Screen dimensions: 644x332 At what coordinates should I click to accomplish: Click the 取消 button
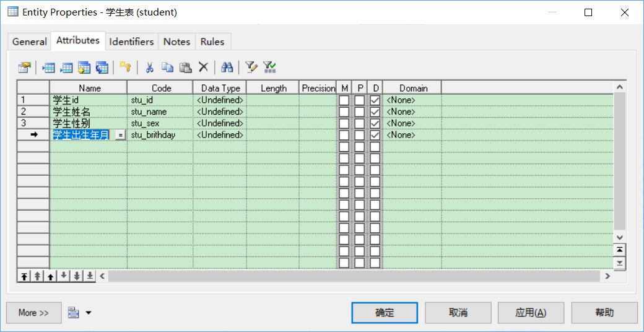(458, 313)
